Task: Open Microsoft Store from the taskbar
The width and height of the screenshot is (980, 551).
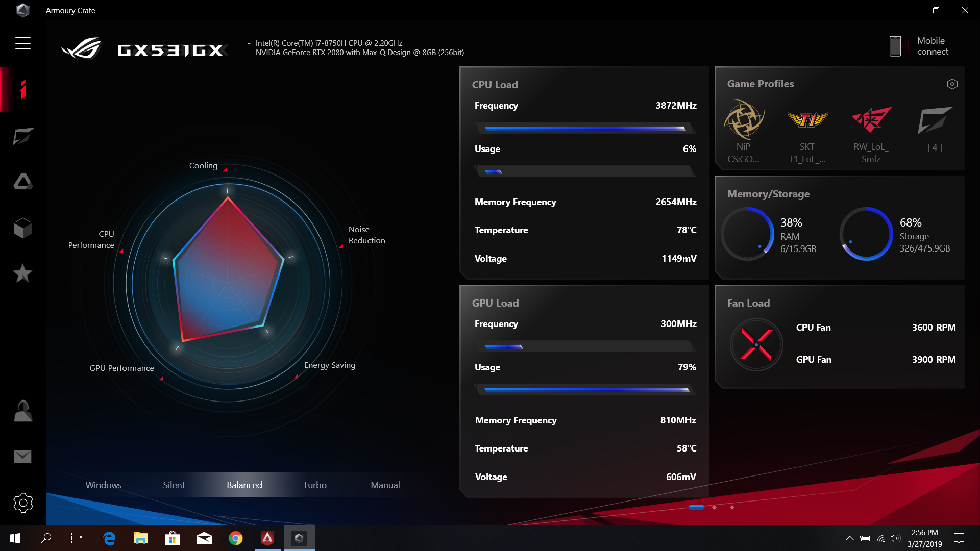Action: point(172,538)
